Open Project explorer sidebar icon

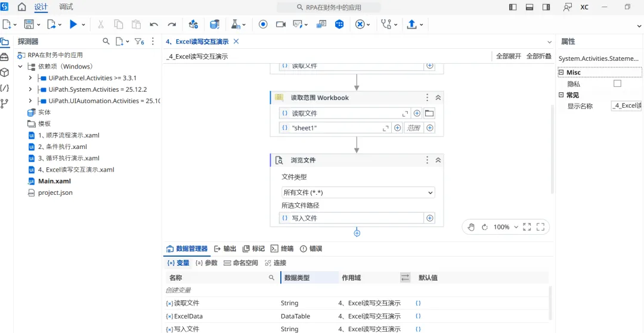point(5,42)
